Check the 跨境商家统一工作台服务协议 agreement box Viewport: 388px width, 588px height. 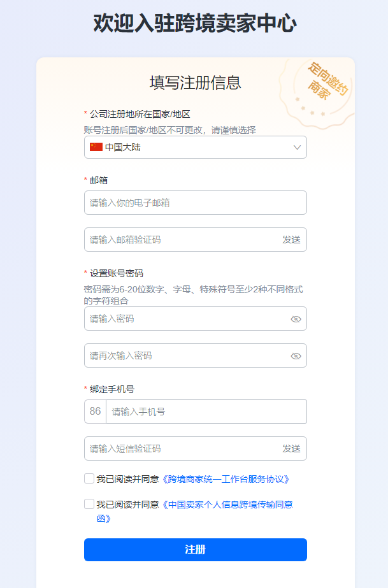pos(89,478)
